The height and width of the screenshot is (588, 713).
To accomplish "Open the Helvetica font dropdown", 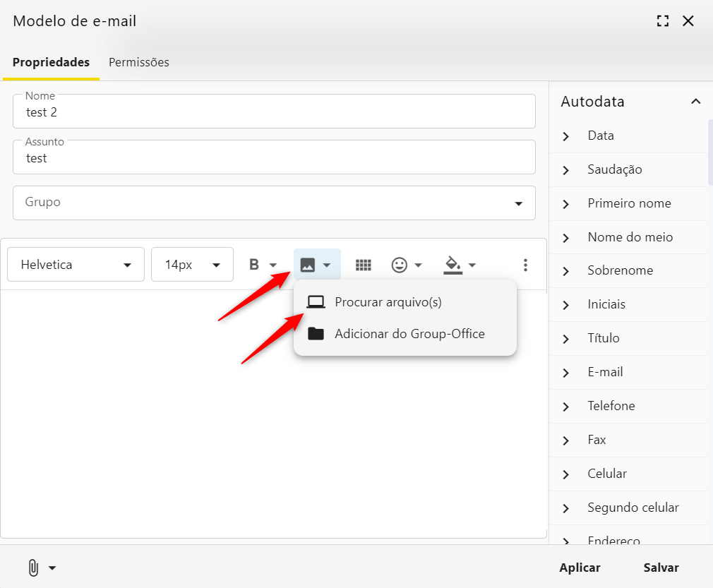I will [x=76, y=265].
